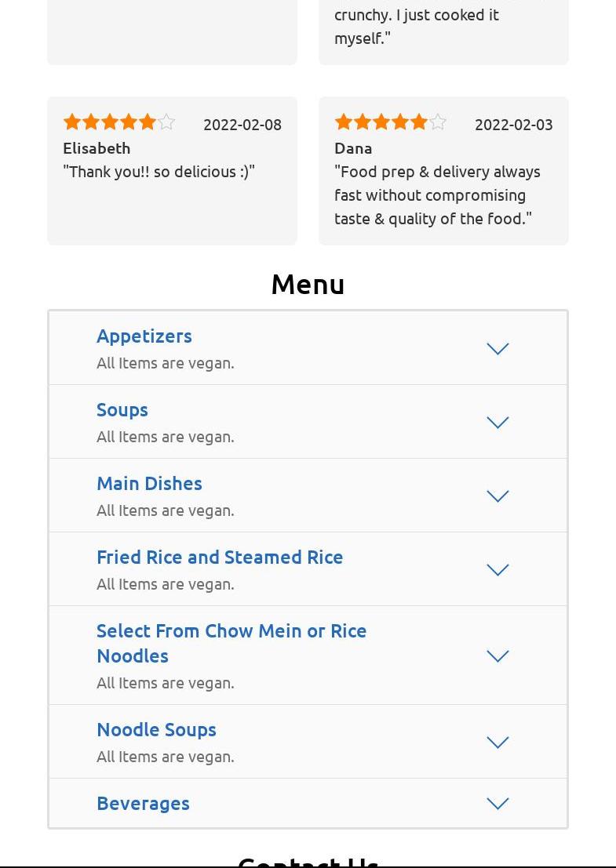This screenshot has height=868, width=616.
Task: Click Elisabeth's review card text
Action: (x=159, y=172)
